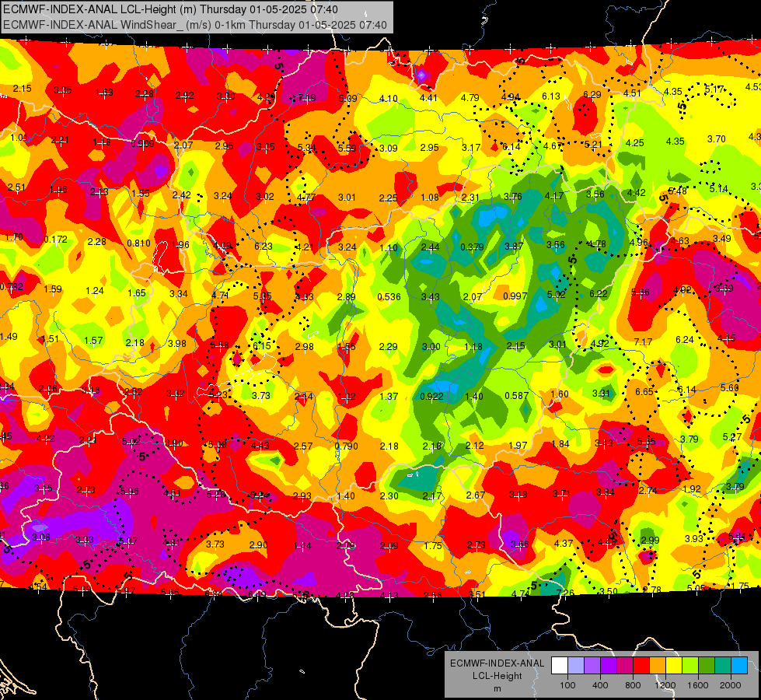Click the wind shear value 0.810
Viewport: 761px width, 700px height.
(x=139, y=243)
